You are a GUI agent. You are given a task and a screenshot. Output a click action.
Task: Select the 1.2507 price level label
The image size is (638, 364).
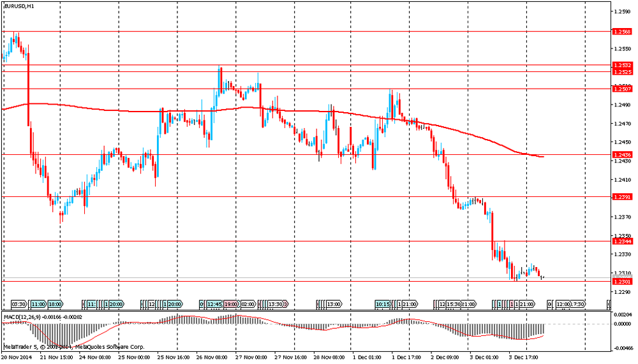[623, 89]
